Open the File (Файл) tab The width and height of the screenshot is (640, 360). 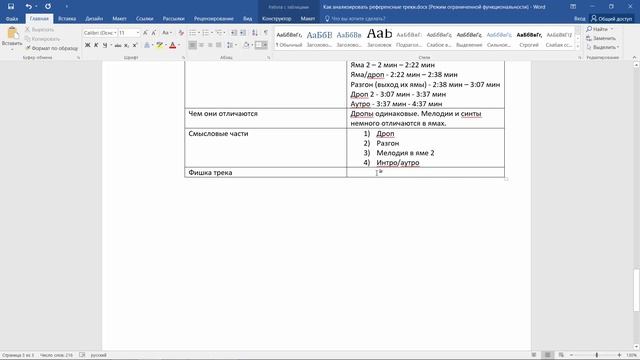tap(12, 19)
